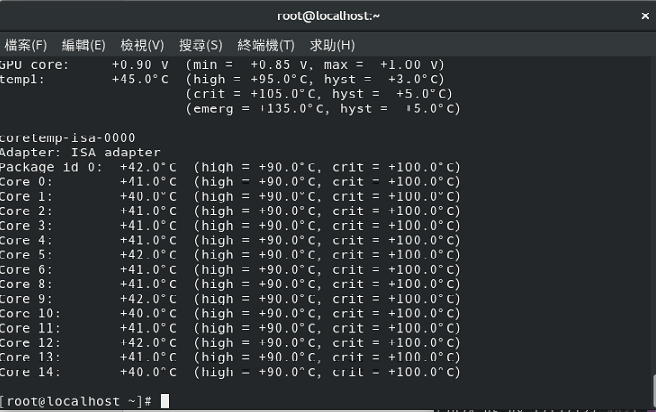Click the [root@localhost ~]# prompt text
The width and height of the screenshot is (656, 412).
(76, 401)
